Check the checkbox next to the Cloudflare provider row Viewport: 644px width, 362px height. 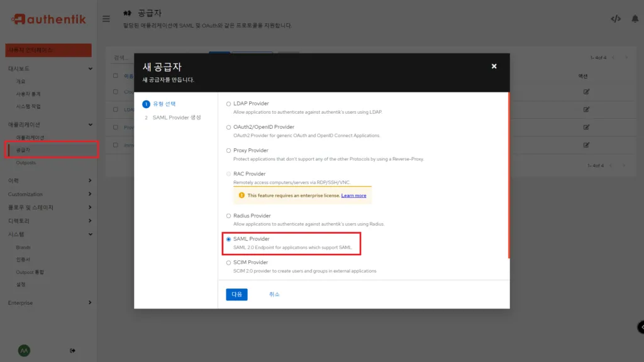coord(116,91)
